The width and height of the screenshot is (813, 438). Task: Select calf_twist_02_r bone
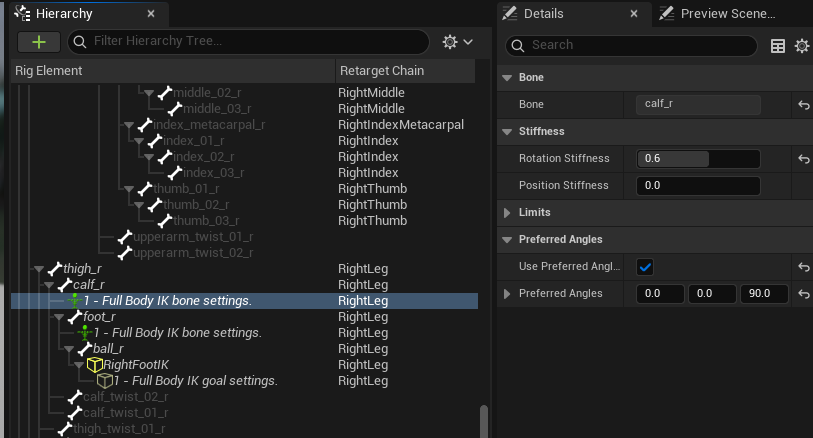[125, 397]
